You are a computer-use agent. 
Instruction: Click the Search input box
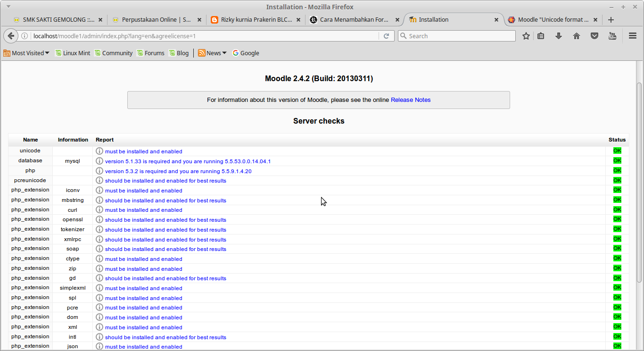pyautogui.click(x=457, y=36)
